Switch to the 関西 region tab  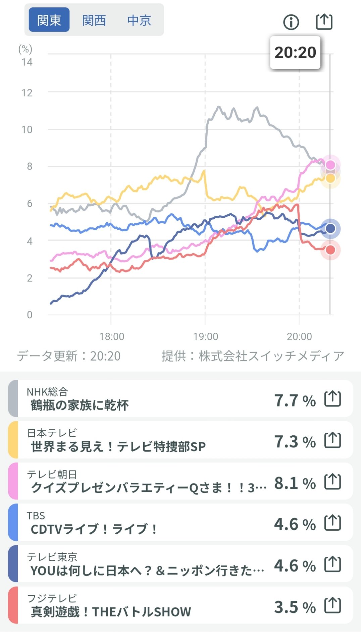pos(94,20)
